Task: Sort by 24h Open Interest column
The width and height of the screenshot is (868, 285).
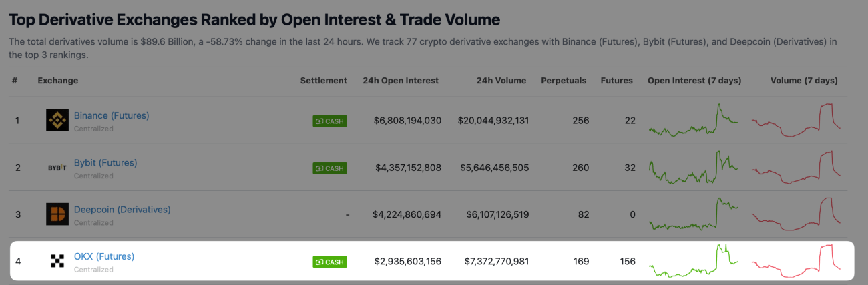Action: [401, 81]
